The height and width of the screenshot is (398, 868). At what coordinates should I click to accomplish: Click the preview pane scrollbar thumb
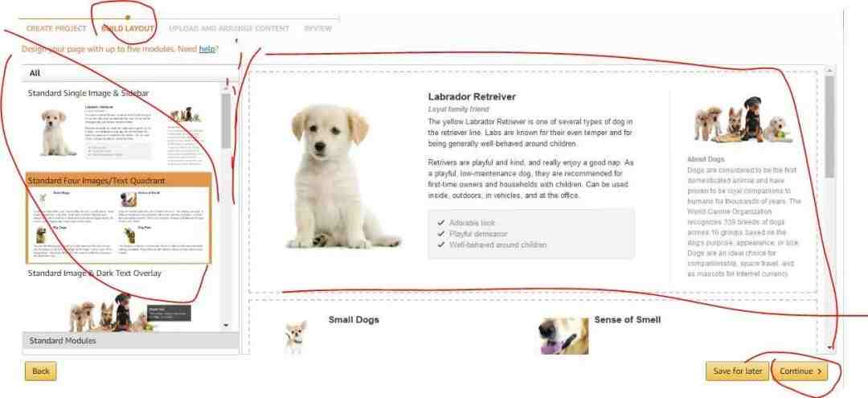point(829,127)
